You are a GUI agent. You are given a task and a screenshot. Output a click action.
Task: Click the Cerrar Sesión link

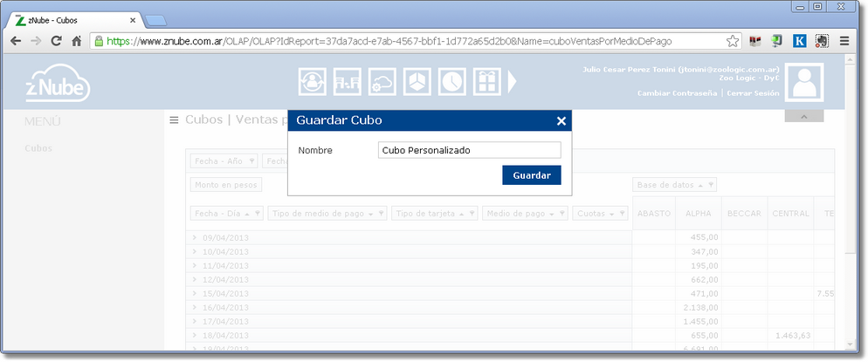[x=753, y=92]
